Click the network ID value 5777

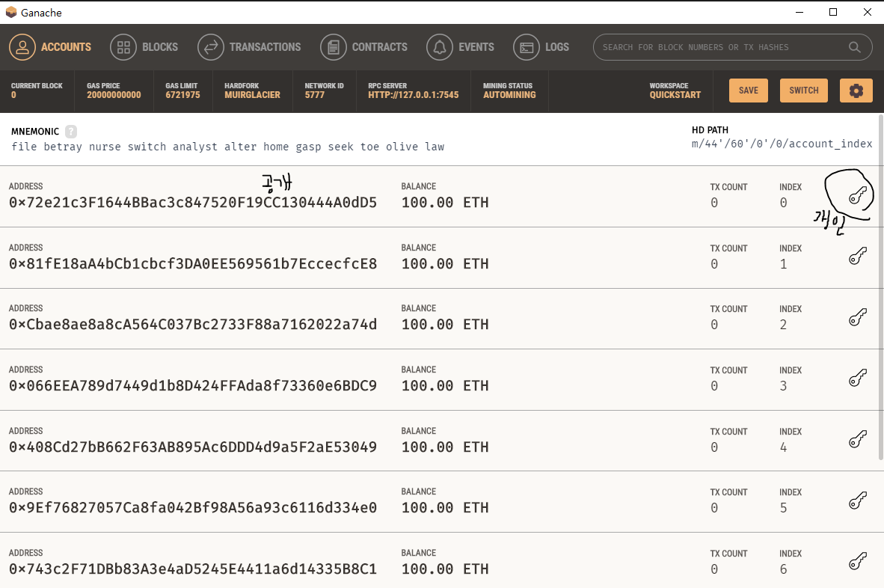(315, 95)
